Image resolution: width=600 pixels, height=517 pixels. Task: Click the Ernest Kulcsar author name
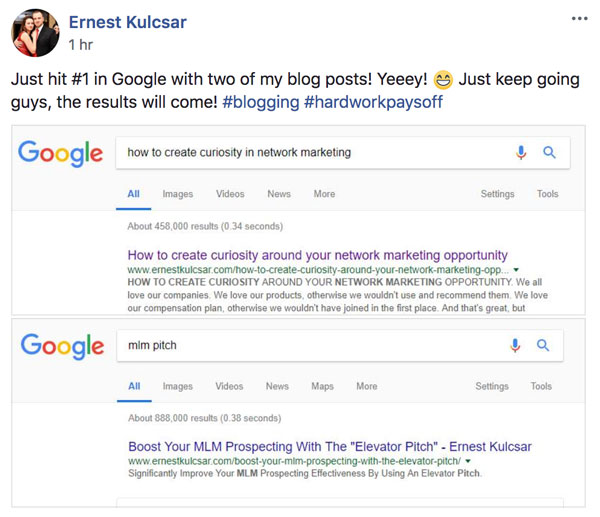click(127, 22)
